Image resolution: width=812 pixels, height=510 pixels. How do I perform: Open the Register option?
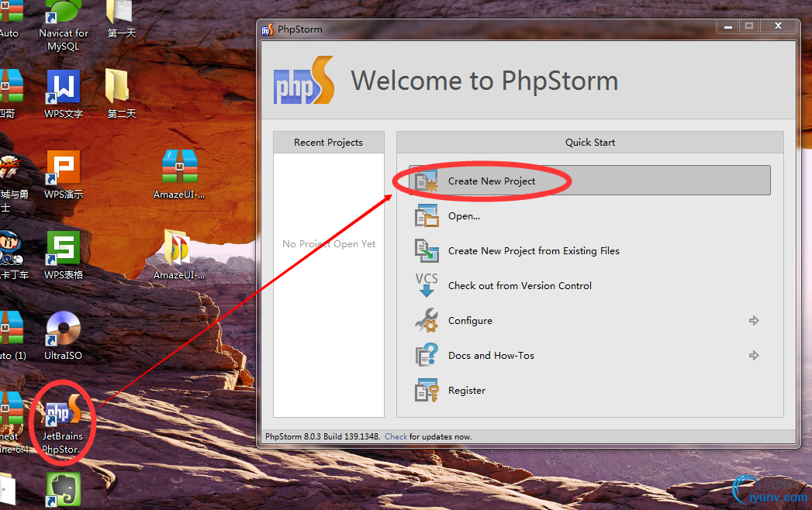tap(467, 391)
